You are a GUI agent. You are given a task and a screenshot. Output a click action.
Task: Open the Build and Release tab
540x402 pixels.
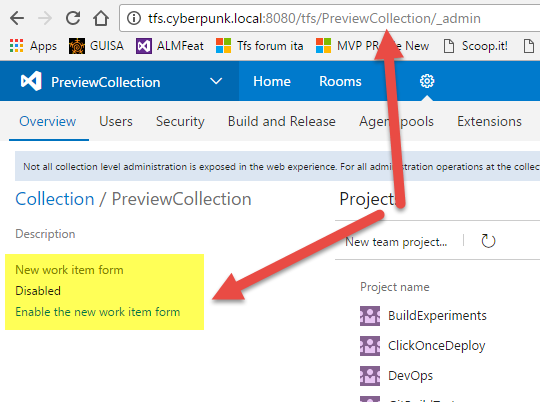tap(282, 121)
